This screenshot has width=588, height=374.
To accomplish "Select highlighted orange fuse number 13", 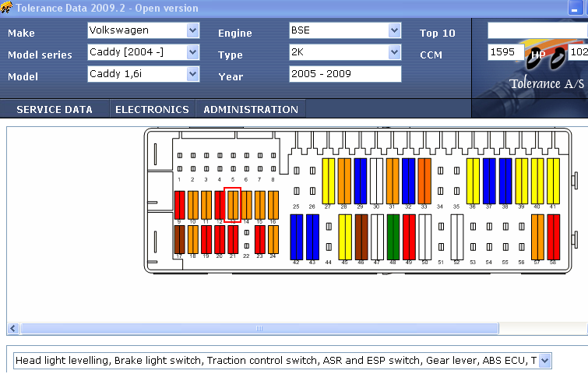I will click(x=233, y=205).
